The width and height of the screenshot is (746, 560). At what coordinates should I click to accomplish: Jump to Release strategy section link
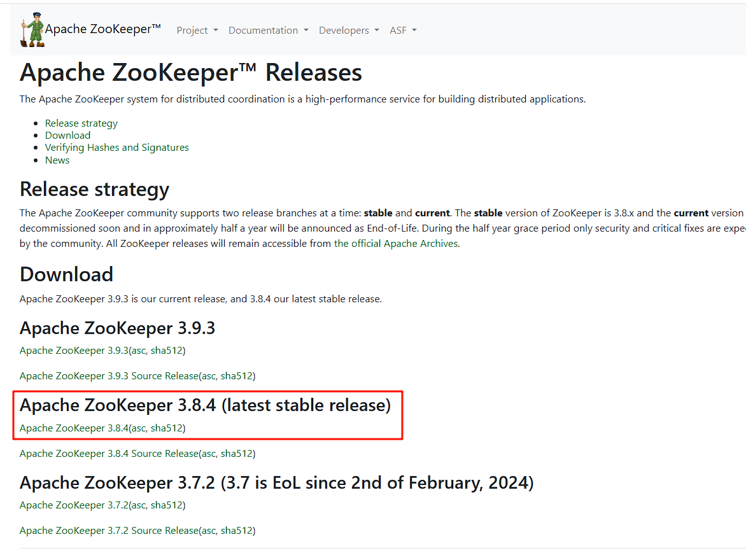[81, 123]
